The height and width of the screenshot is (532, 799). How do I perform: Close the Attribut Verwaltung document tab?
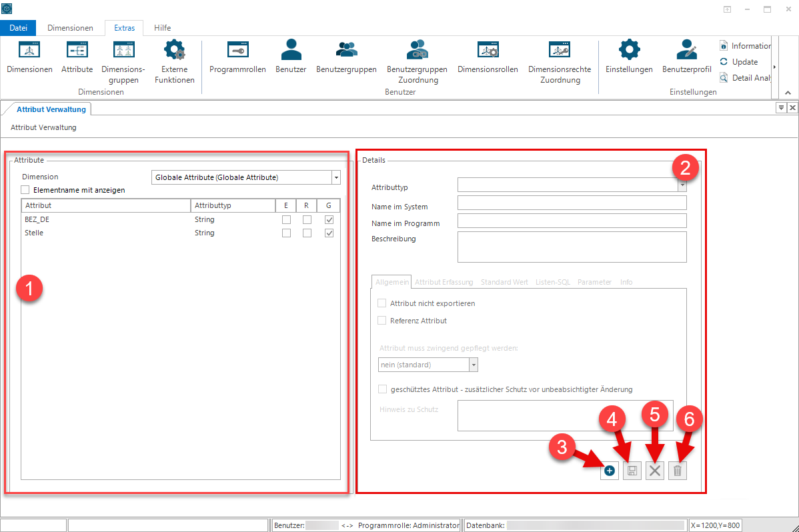792,107
